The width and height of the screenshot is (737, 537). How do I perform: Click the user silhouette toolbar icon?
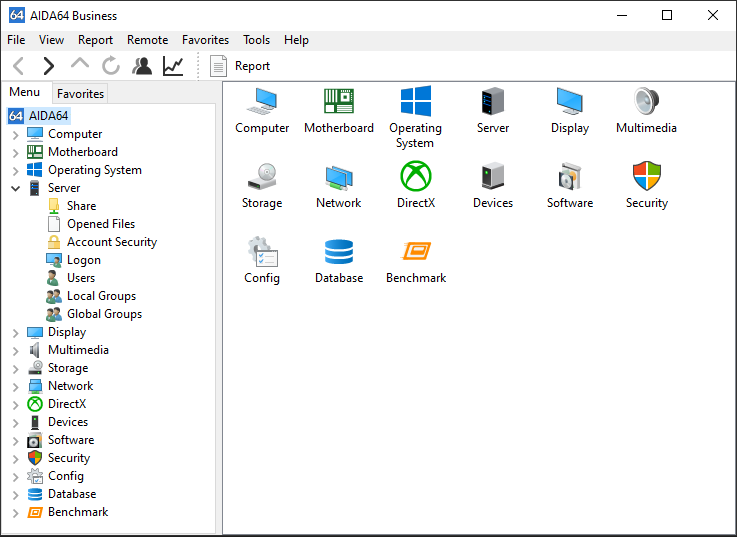click(x=142, y=66)
